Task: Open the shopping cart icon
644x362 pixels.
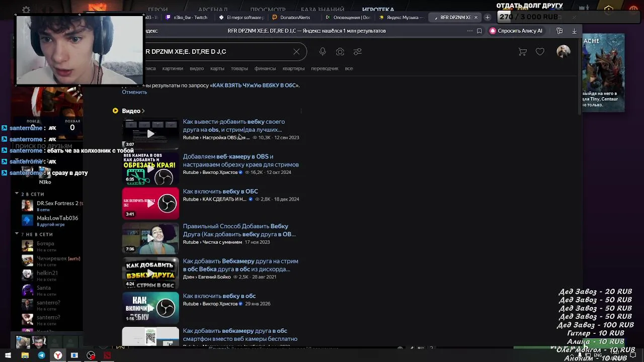Action: (x=522, y=52)
